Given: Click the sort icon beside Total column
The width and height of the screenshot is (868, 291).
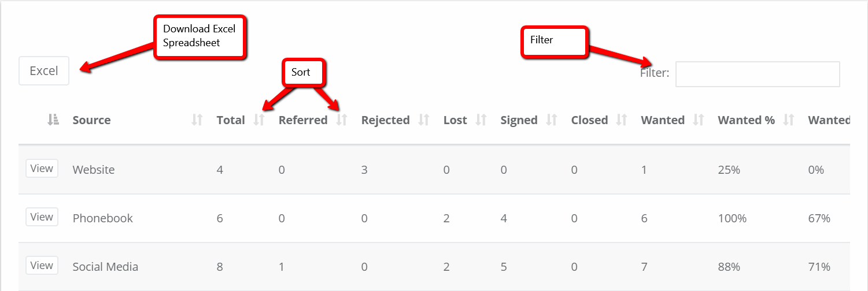Looking at the screenshot, I should click(258, 120).
